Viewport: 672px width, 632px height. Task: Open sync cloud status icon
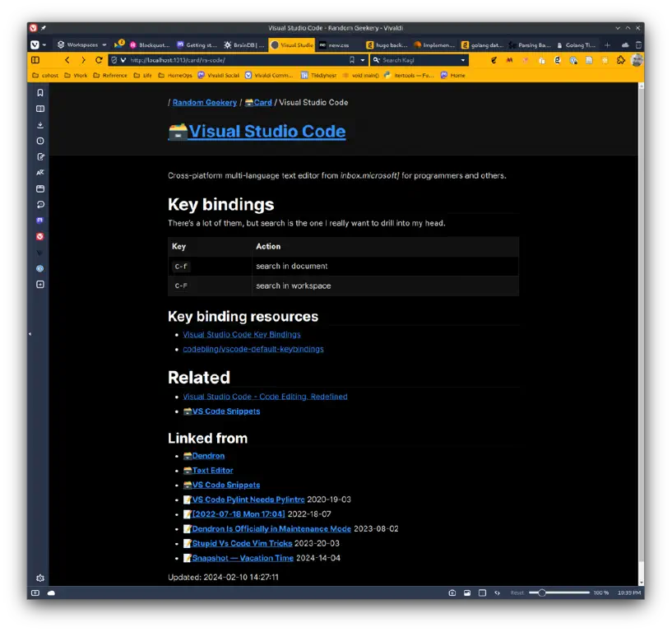tap(51, 592)
